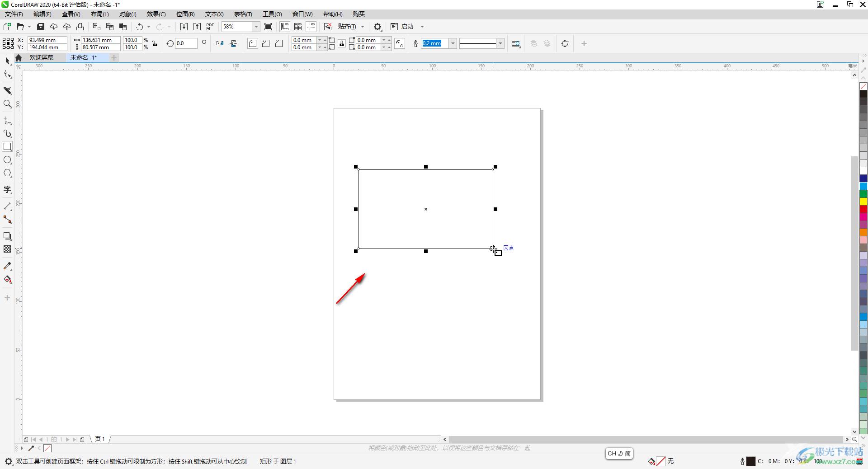This screenshot has width=868, height=469.
Task: Toggle edit corners together lock
Action: (342, 44)
